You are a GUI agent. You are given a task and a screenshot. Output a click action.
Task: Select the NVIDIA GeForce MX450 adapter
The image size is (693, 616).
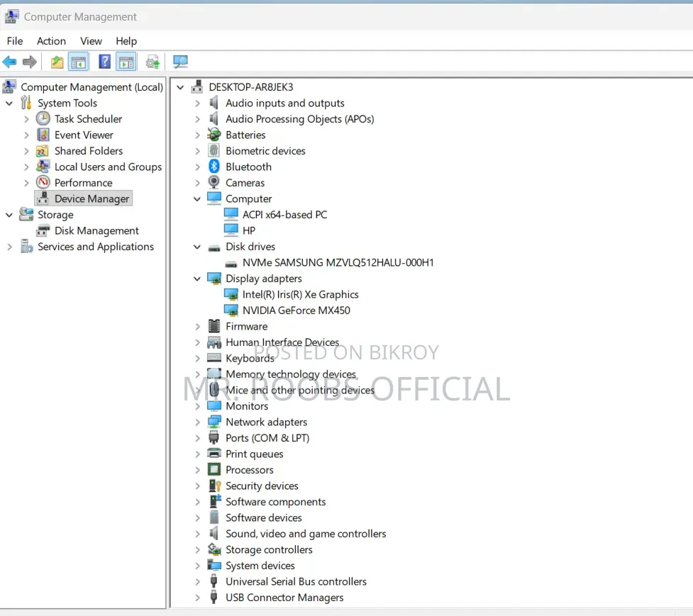(x=296, y=310)
